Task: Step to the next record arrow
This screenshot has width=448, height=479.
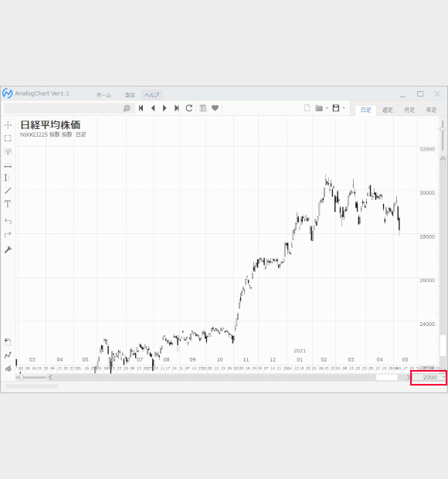Action: pos(165,108)
